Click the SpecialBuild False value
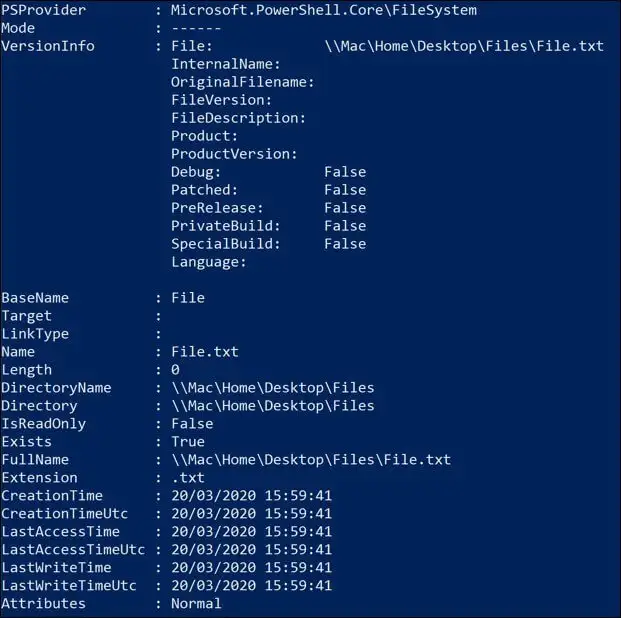Image resolution: width=621 pixels, height=618 pixels. pos(345,244)
